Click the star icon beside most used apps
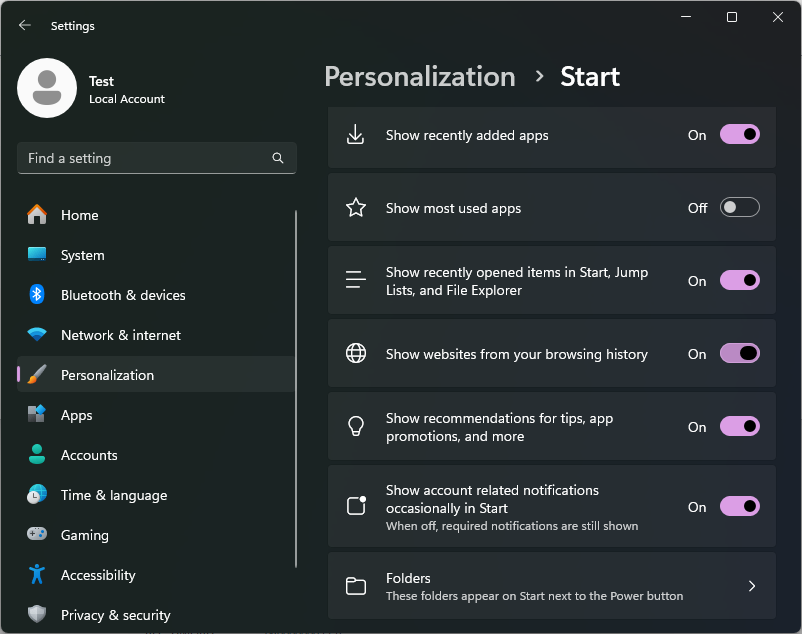Image resolution: width=802 pixels, height=634 pixels. (356, 208)
